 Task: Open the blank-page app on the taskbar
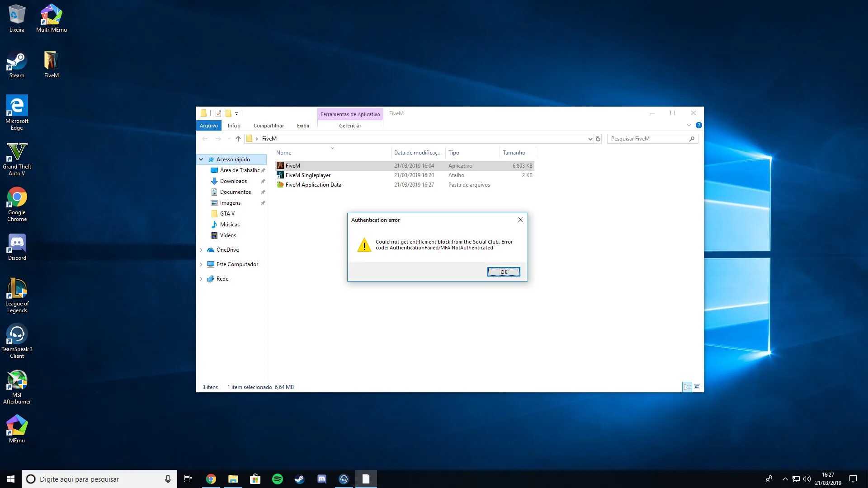point(366,479)
